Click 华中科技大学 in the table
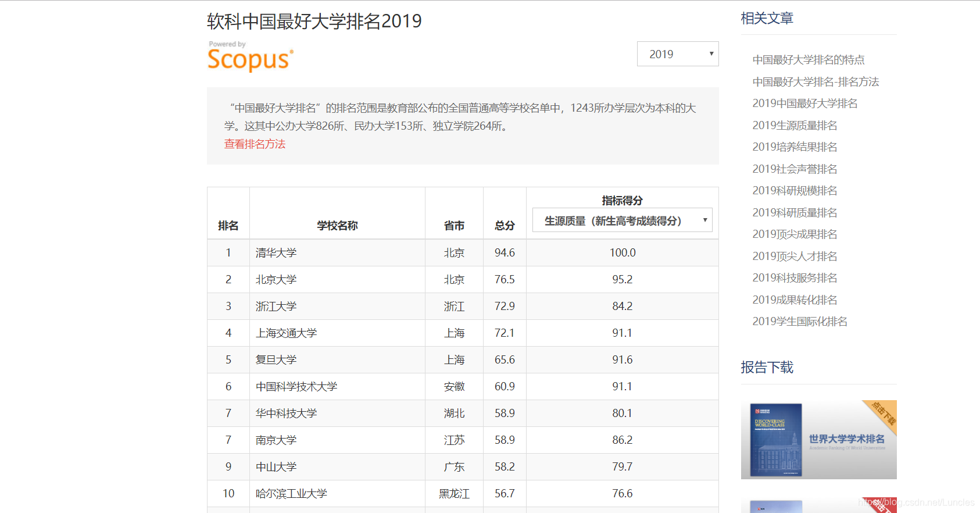The height and width of the screenshot is (513, 980). coord(286,414)
